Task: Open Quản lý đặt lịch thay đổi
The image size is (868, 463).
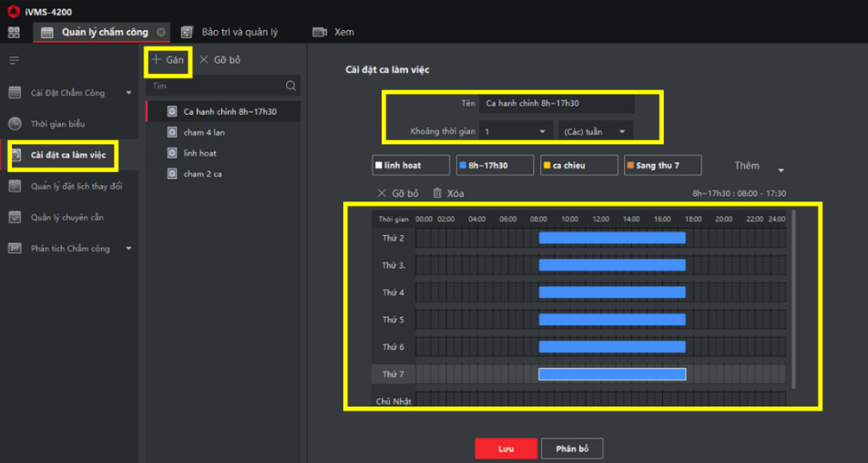Action: 76,186
